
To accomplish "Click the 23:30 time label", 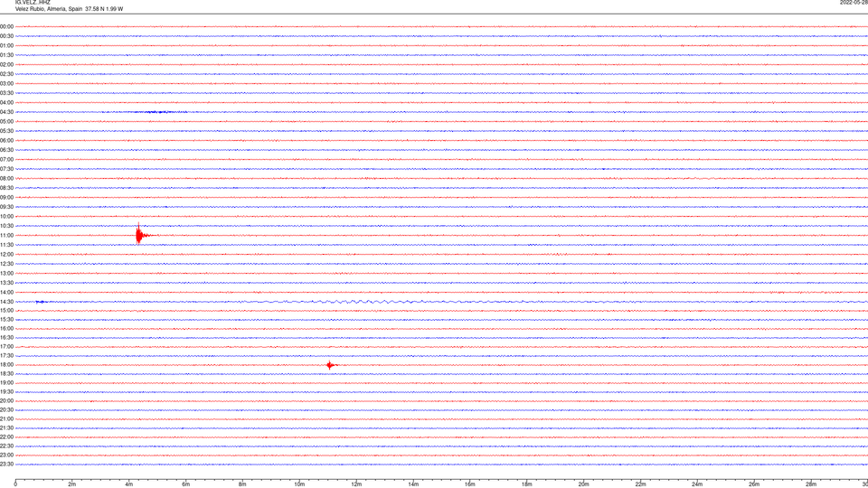I will (6, 465).
